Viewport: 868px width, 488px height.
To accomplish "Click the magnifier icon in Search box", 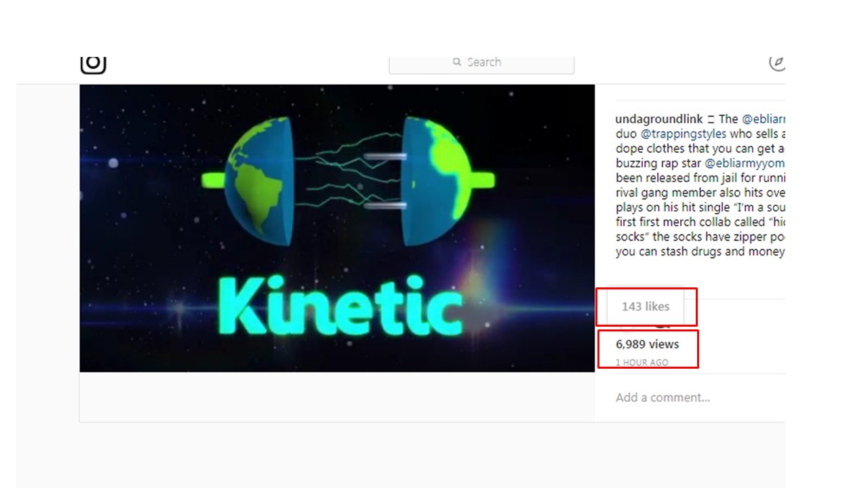I will (x=458, y=62).
